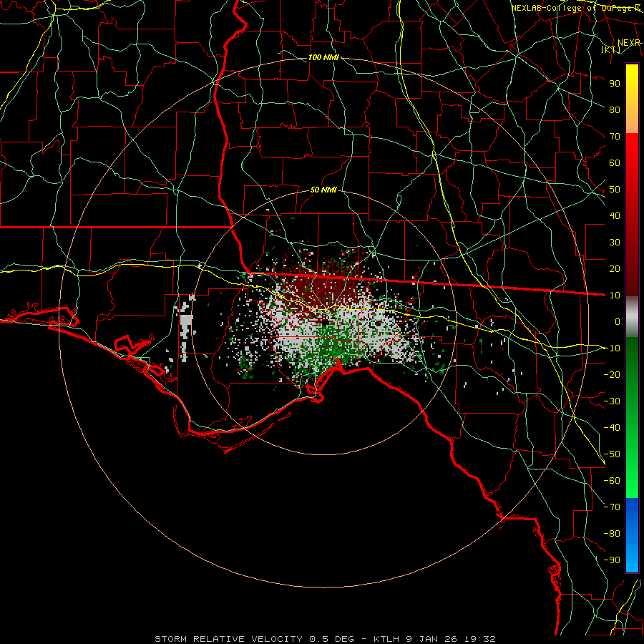Select the 20 value on velocity scale
This screenshot has width=644, height=644.
point(615,268)
